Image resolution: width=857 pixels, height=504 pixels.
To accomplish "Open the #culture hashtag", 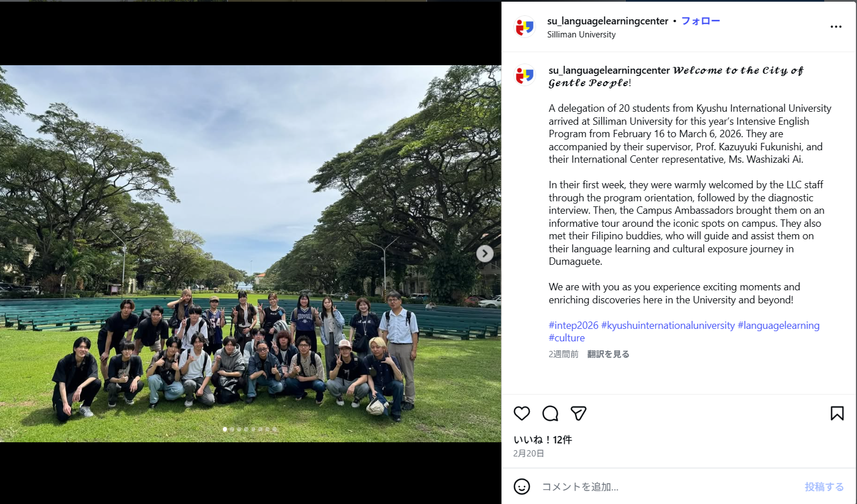I will tap(567, 338).
